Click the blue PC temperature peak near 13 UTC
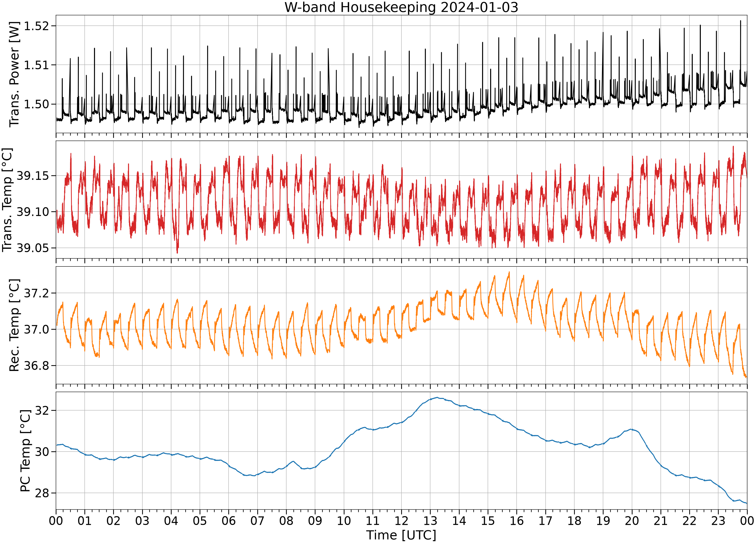Screen dimensions: 756x544 pyautogui.click(x=437, y=397)
